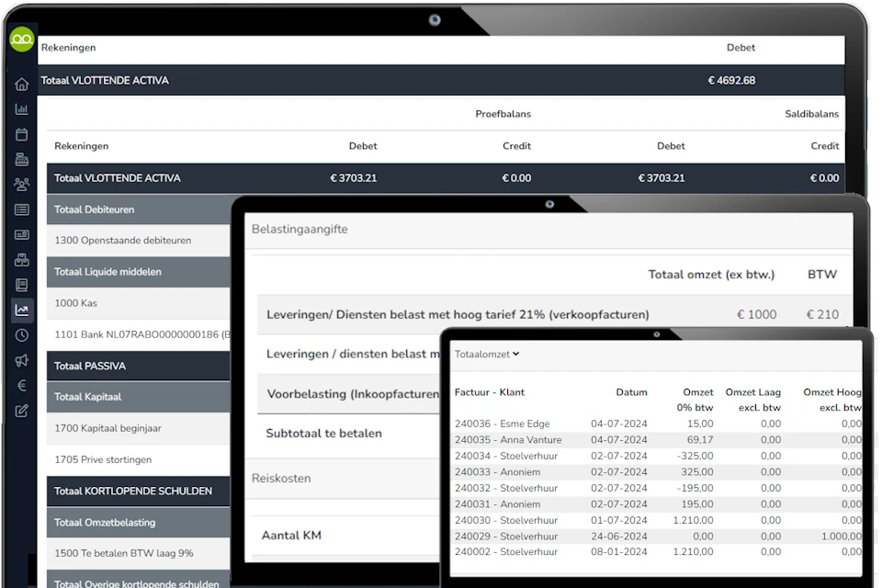Collapse the Totaal Kapitaal group row
882x588 pixels.
pyautogui.click(x=87, y=397)
